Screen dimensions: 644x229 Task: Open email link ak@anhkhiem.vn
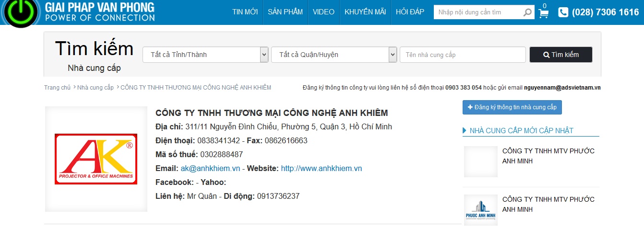[x=210, y=169]
